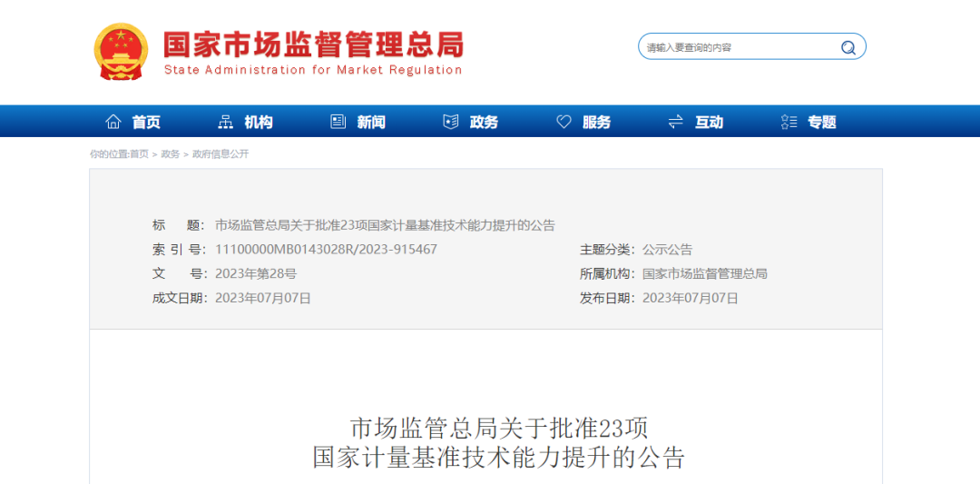Click the magnifier search icon
980x484 pixels.
(x=848, y=47)
